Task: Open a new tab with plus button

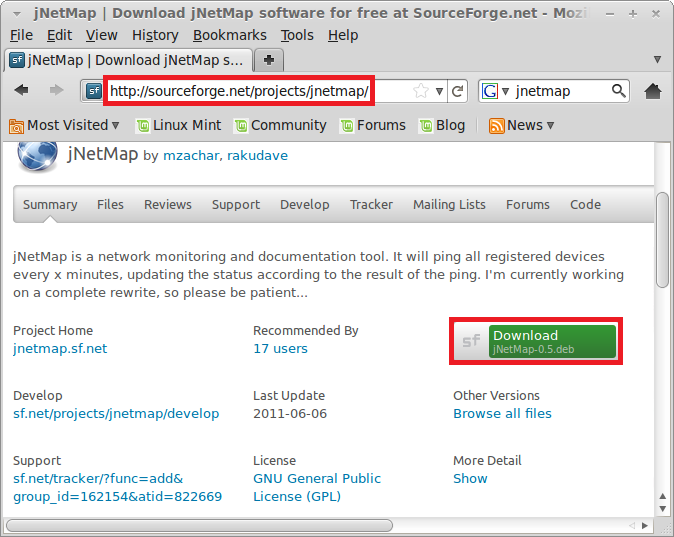Action: point(269,60)
